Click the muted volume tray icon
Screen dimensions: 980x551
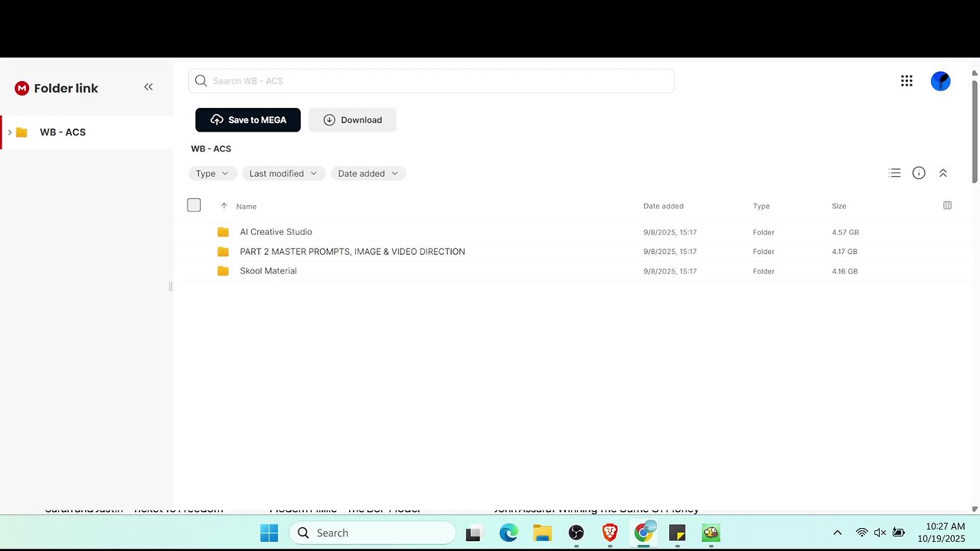tap(880, 533)
